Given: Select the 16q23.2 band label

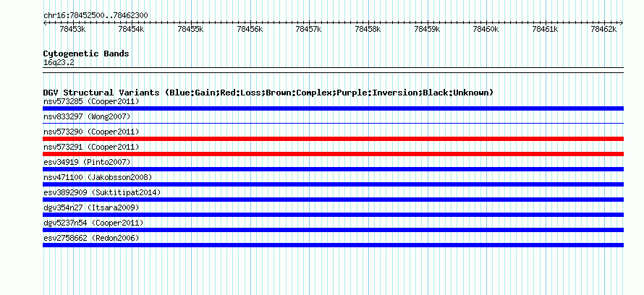Looking at the screenshot, I should pos(59,63).
